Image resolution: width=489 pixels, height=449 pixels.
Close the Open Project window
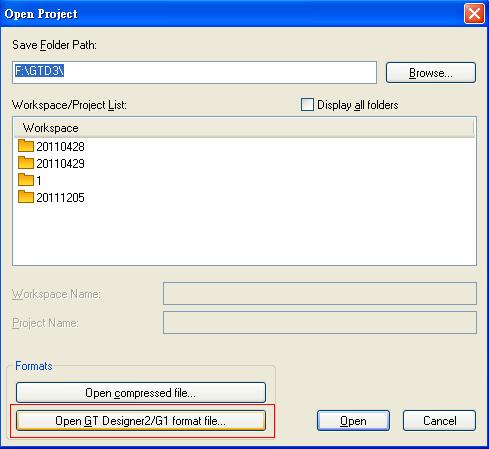474,14
